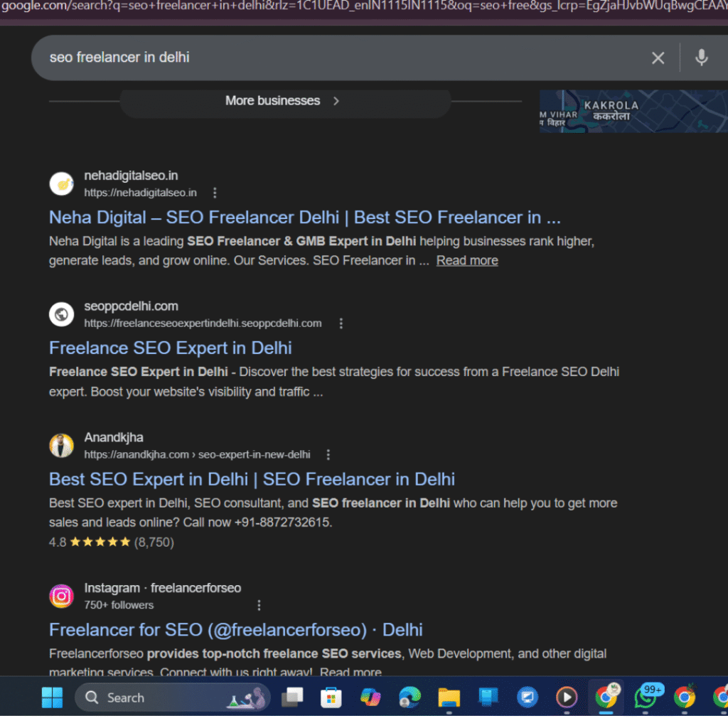Expand More businesses list
The height and width of the screenshot is (728, 728).
(x=282, y=101)
